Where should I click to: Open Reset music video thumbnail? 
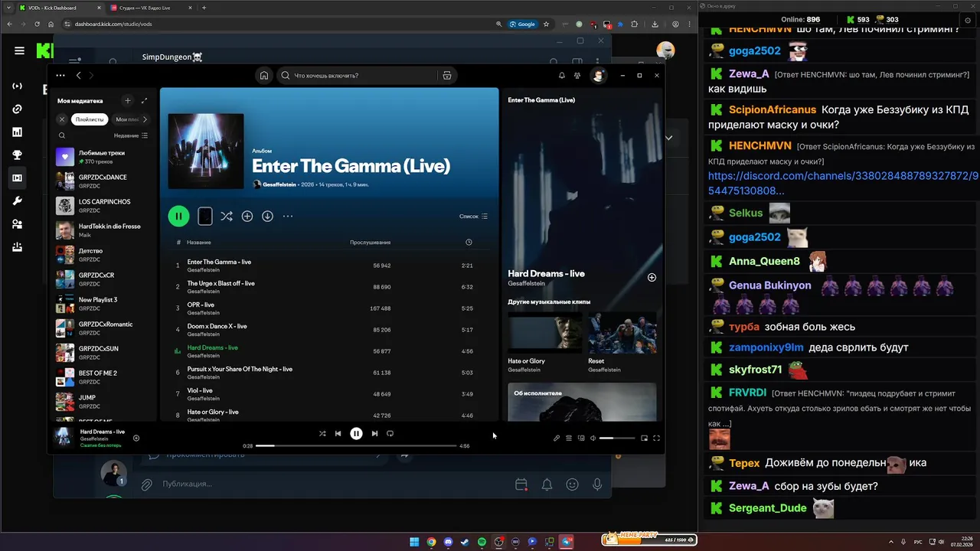622,331
